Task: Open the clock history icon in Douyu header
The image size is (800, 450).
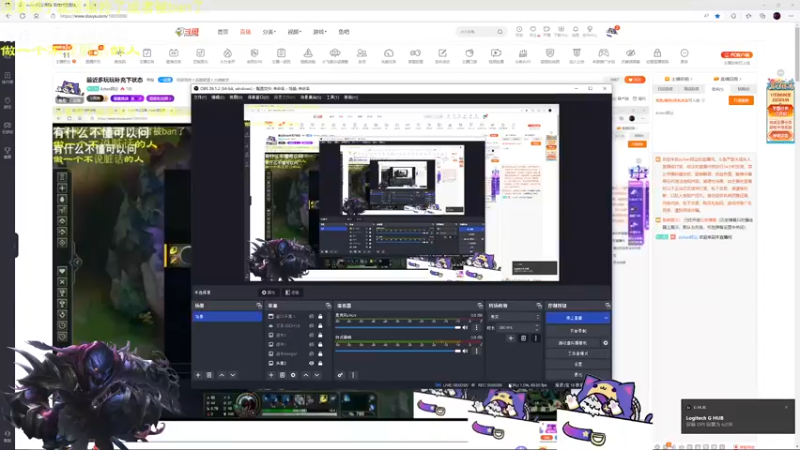Action: (519, 31)
